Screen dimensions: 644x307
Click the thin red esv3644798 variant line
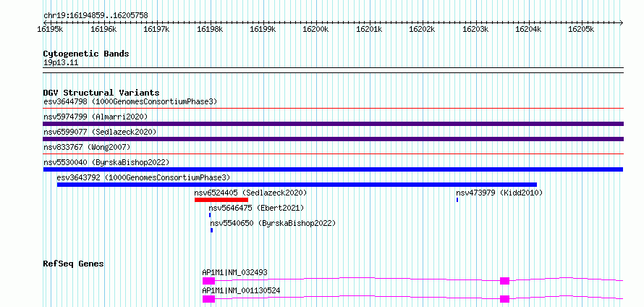click(x=333, y=109)
